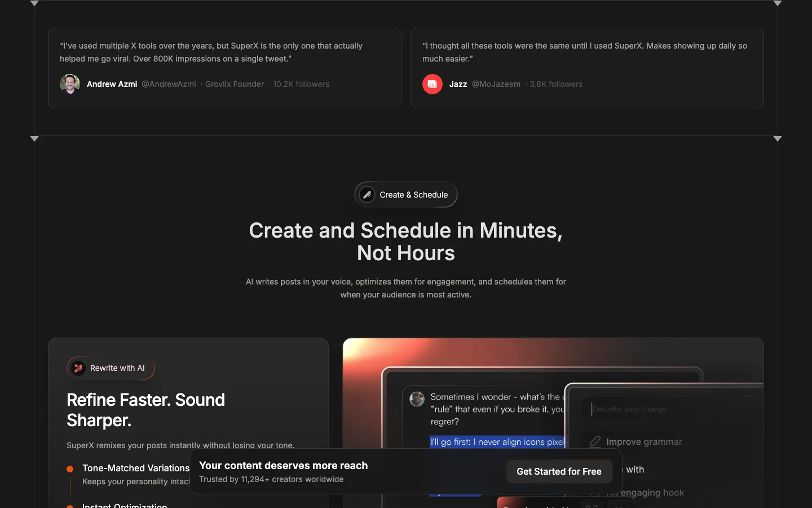
Task: Click the Grovlix Founder text
Action: [235, 84]
